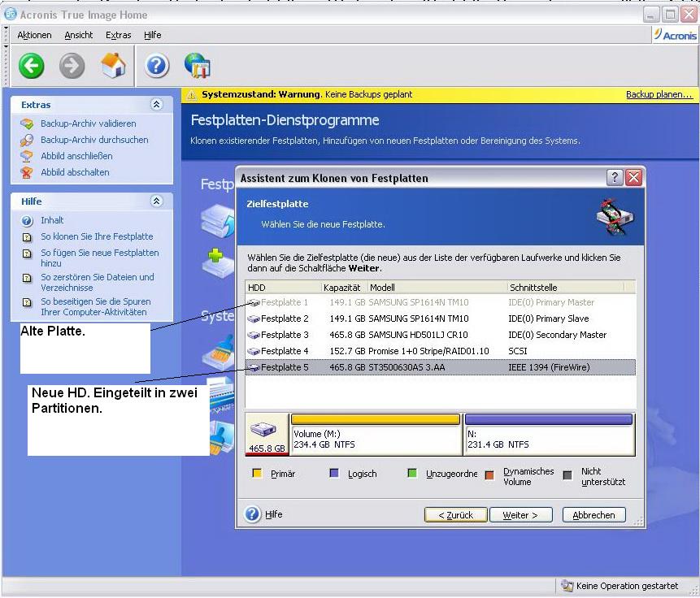Select the N: 231.4 GB partition

point(549,434)
